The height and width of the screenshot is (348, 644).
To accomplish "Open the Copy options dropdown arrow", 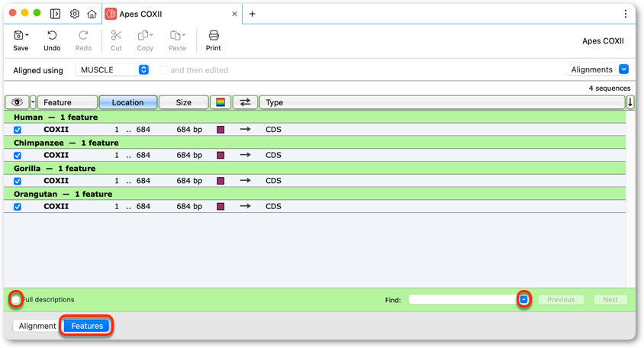I will pyautogui.click(x=151, y=35).
